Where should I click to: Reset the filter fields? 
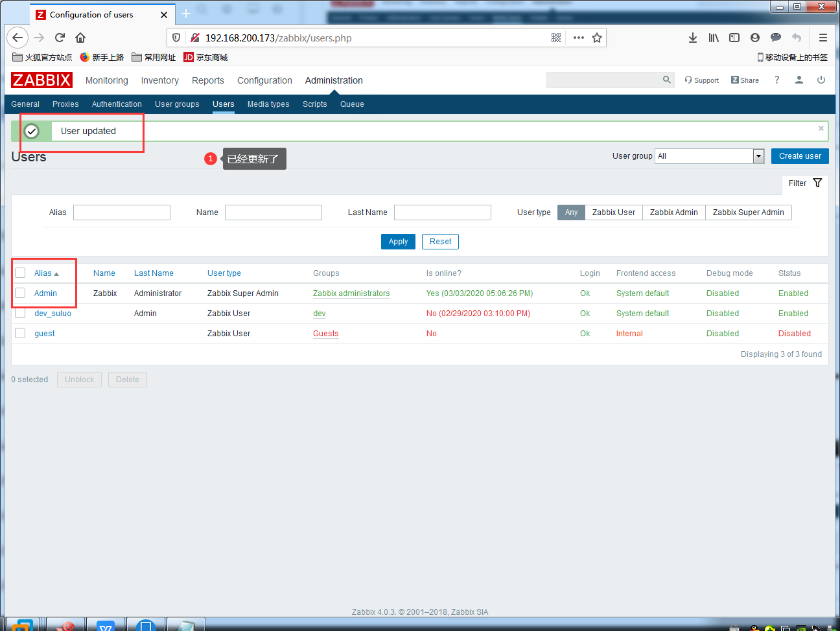441,242
